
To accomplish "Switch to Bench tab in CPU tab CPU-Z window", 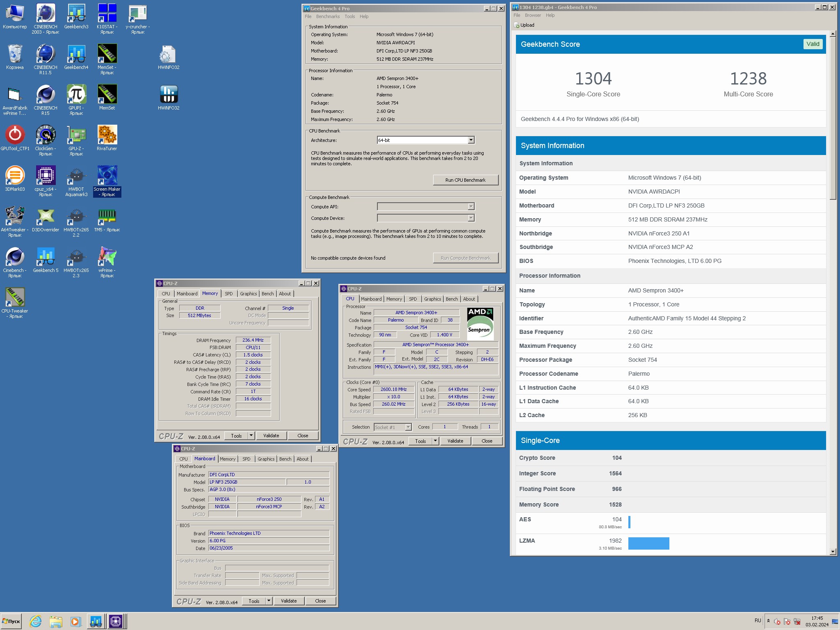I will 452,299.
